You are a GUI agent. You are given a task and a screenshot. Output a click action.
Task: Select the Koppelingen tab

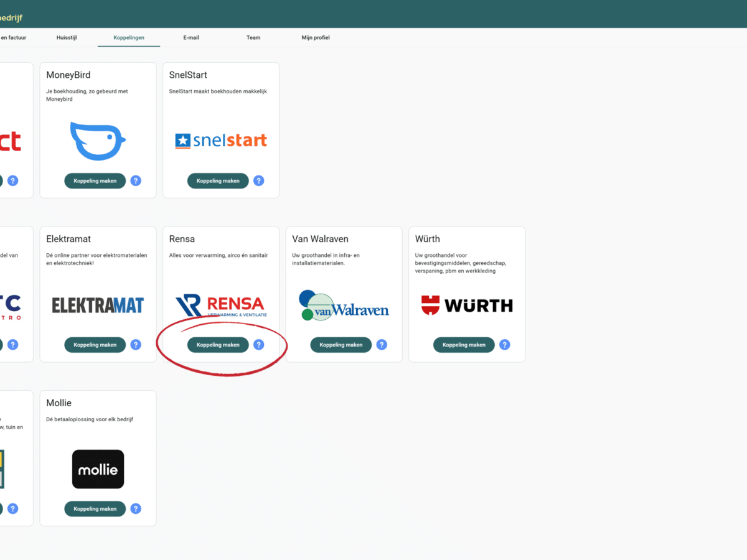pyautogui.click(x=129, y=37)
